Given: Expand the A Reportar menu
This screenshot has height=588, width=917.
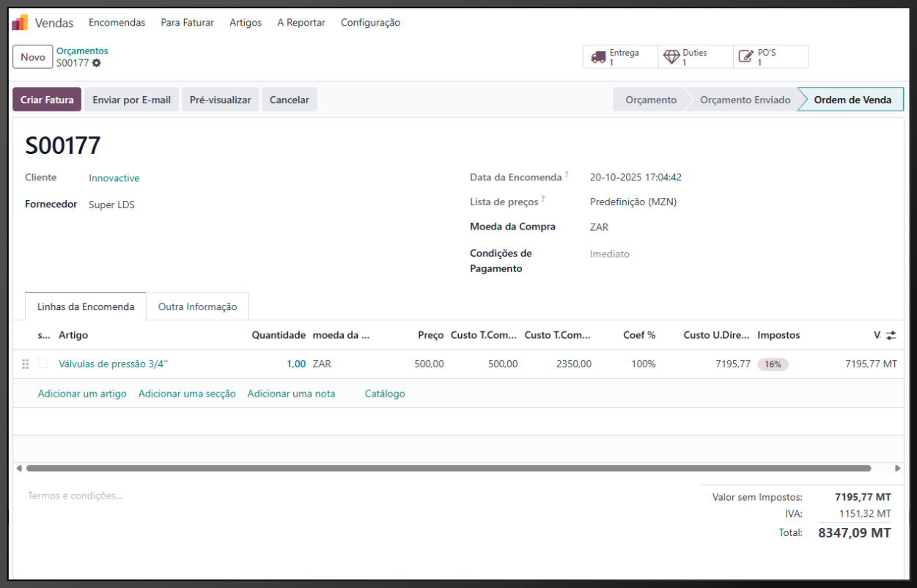Looking at the screenshot, I should click(x=301, y=23).
